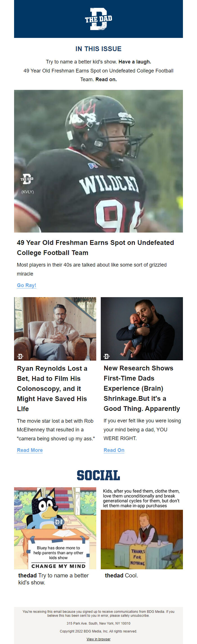Click The Dad watermark on football photo
Viewport: 197px width, 644px height.
coord(27,179)
